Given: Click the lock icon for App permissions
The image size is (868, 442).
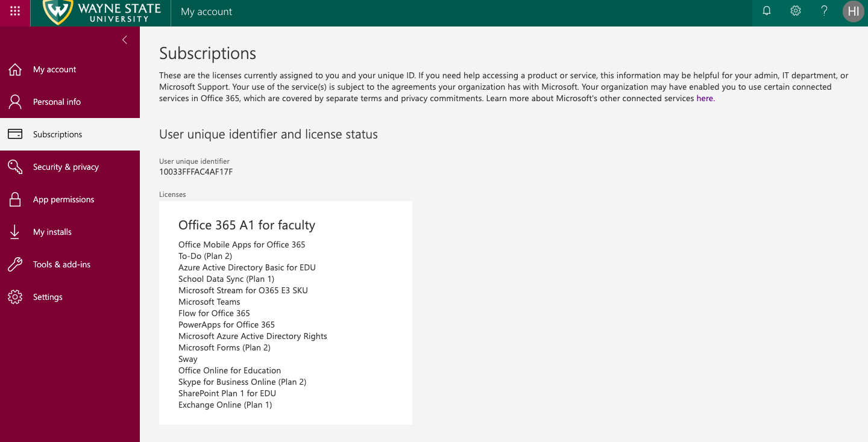Looking at the screenshot, I should click(15, 199).
